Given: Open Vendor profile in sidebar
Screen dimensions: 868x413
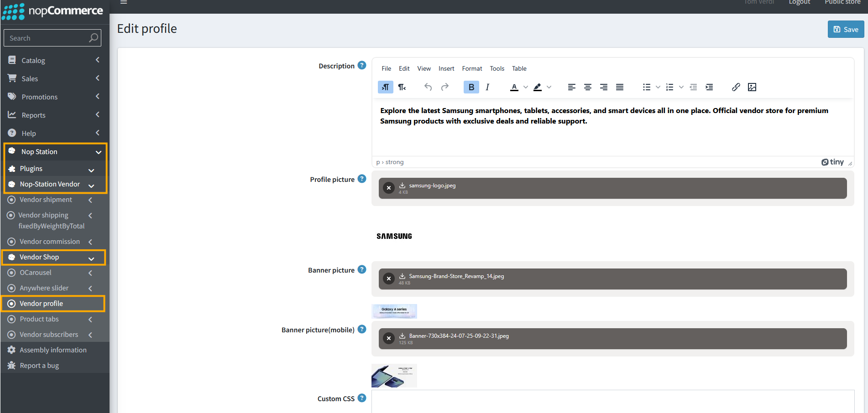Looking at the screenshot, I should [53, 304].
